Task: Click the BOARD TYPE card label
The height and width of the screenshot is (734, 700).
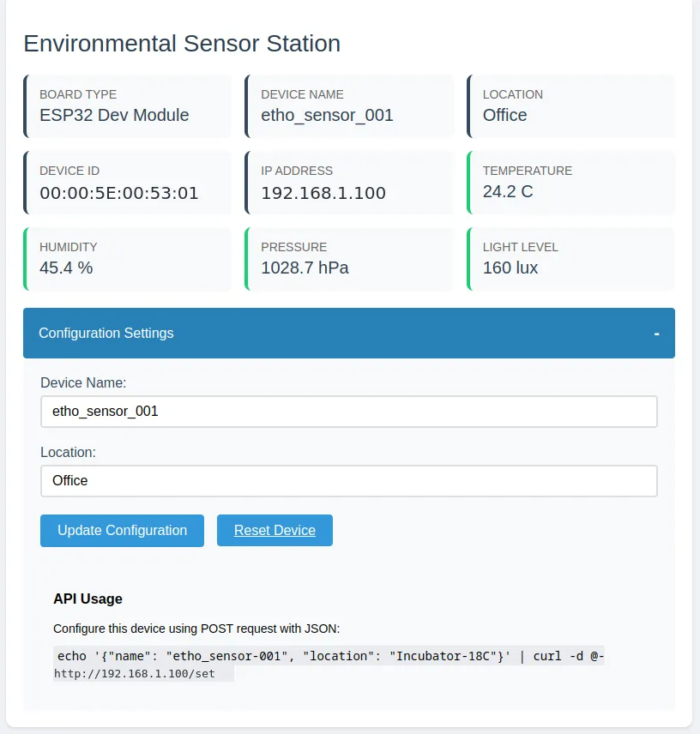Action: point(78,94)
